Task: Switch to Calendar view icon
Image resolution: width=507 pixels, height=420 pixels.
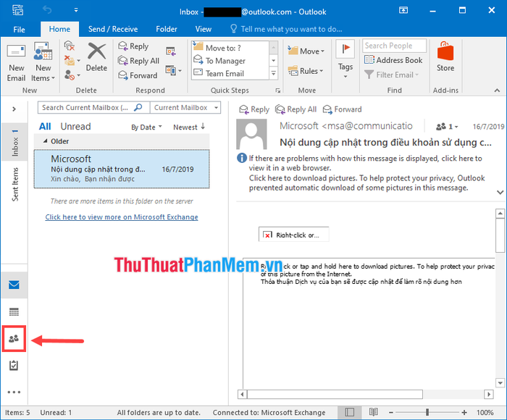Action: coord(14,311)
